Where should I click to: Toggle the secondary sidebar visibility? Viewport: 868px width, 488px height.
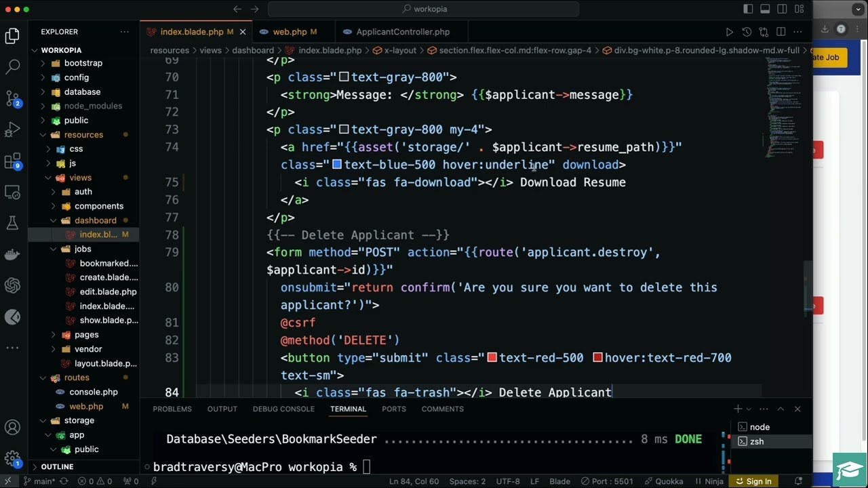pyautogui.click(x=783, y=9)
